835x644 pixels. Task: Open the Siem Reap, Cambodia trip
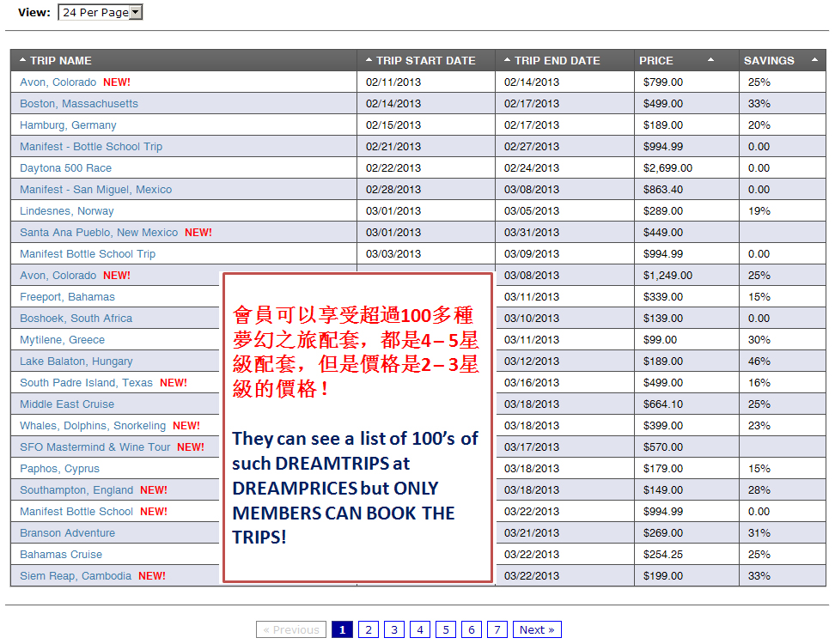71,575
